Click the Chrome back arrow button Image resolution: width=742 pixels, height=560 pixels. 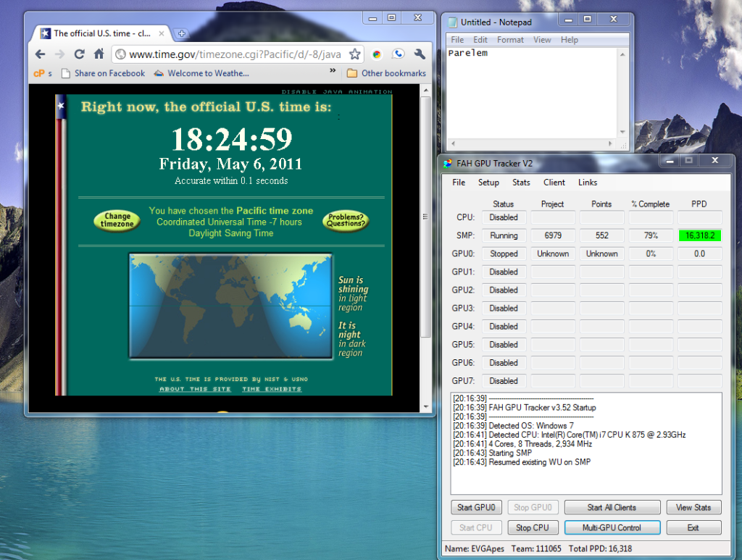pyautogui.click(x=40, y=54)
